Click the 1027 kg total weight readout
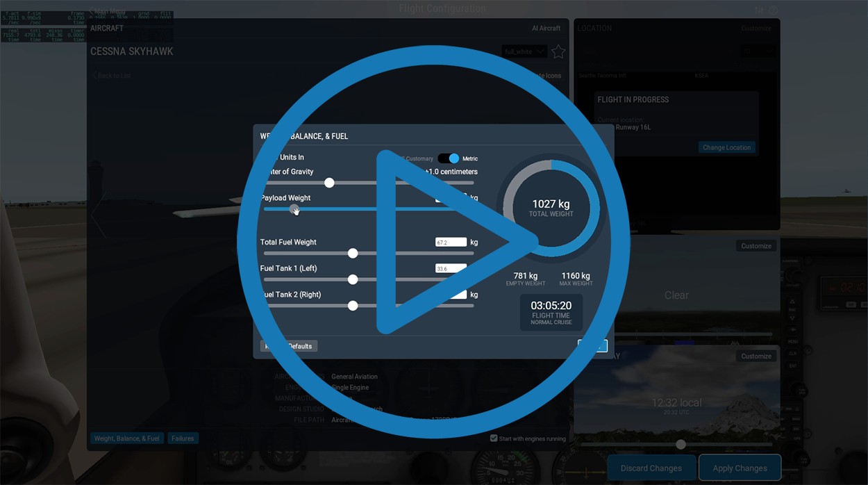 coord(551,204)
